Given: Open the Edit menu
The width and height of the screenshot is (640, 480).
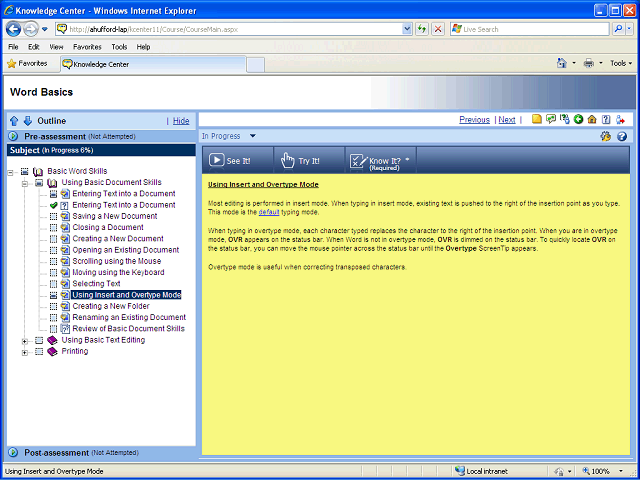Looking at the screenshot, I should tap(33, 47).
